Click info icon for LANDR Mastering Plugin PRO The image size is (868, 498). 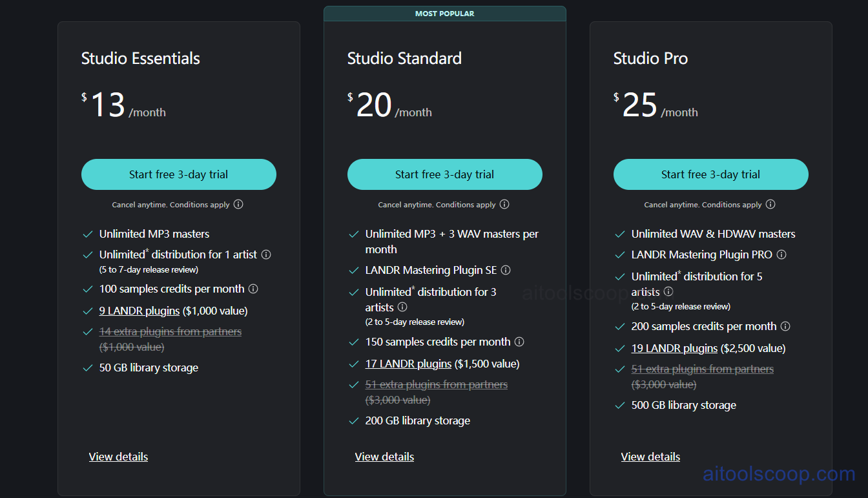coord(781,254)
